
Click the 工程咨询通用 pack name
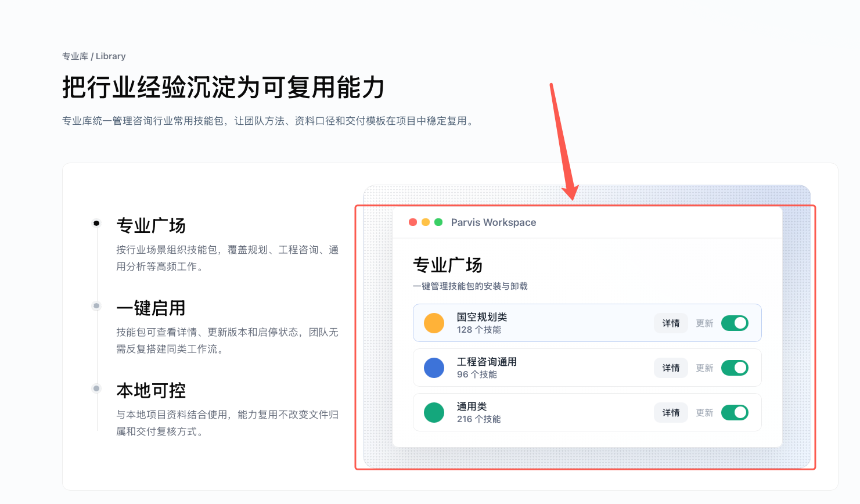point(487,362)
